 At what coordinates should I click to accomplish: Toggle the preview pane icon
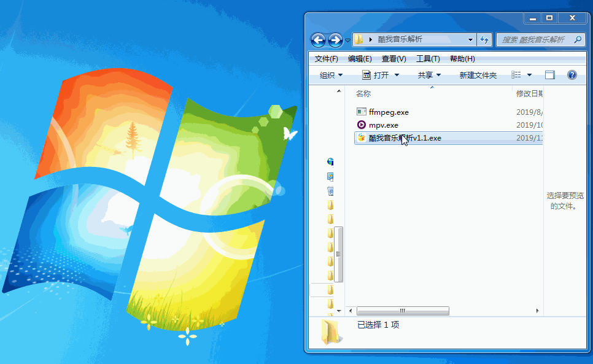tap(550, 75)
